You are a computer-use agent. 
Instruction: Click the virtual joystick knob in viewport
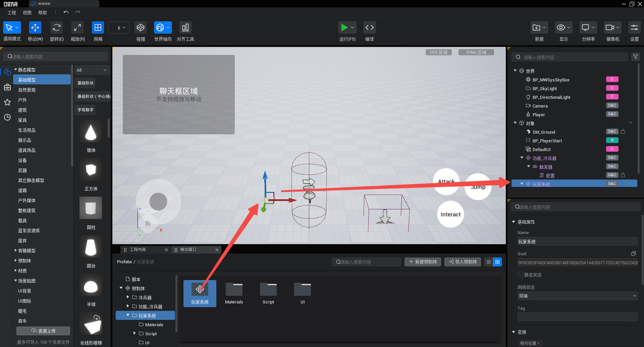tap(158, 202)
